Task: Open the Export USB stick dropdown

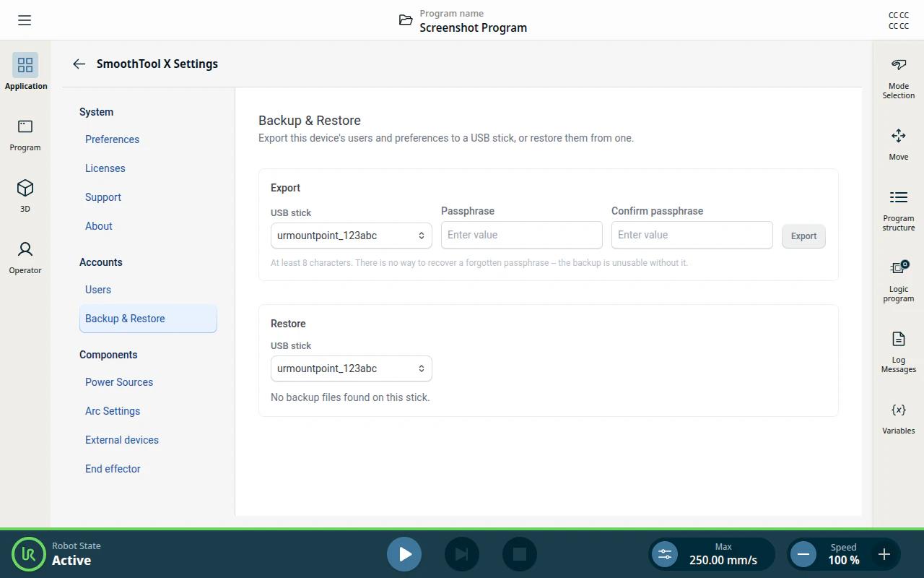Action: pyautogui.click(x=352, y=236)
